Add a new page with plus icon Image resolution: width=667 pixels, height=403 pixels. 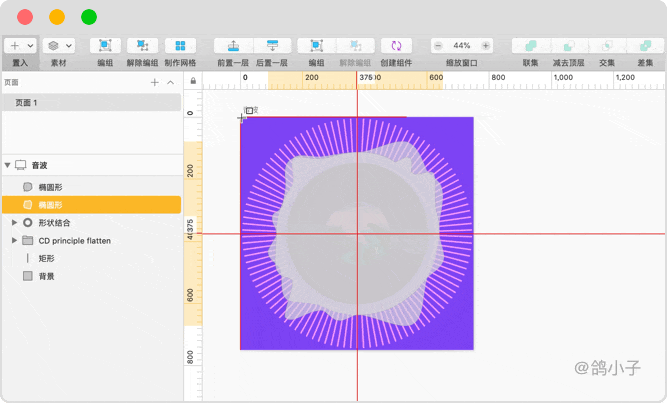[155, 82]
